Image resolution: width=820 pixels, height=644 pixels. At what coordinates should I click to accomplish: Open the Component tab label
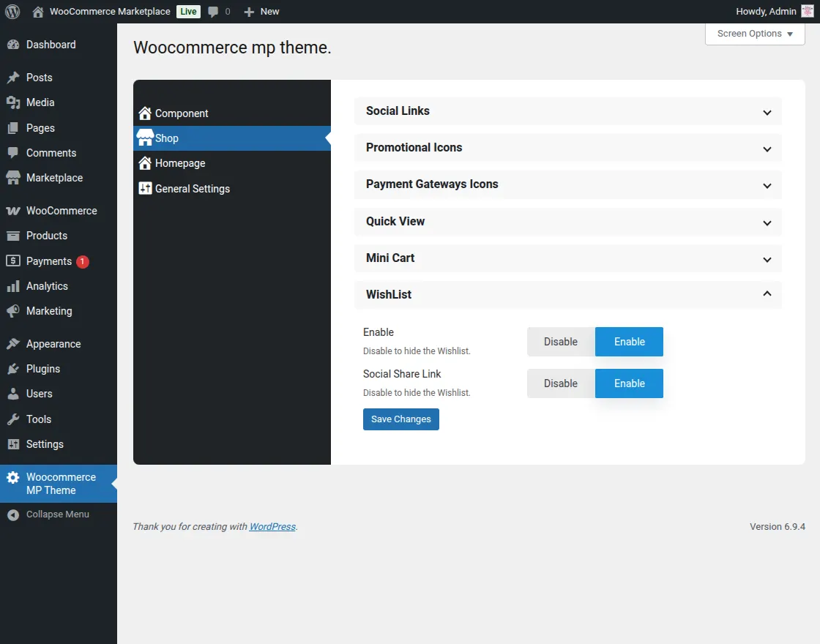pos(182,113)
